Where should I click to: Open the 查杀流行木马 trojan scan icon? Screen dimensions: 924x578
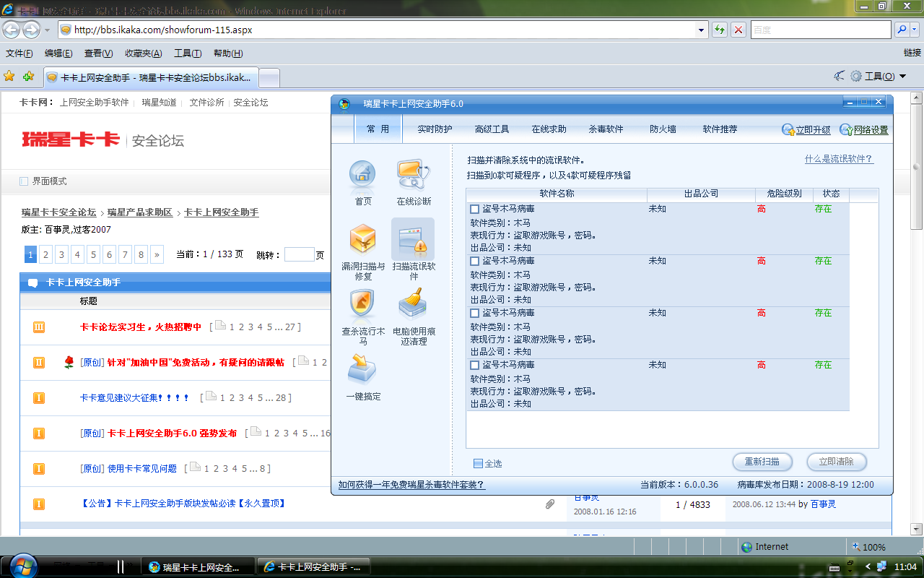[x=362, y=305]
